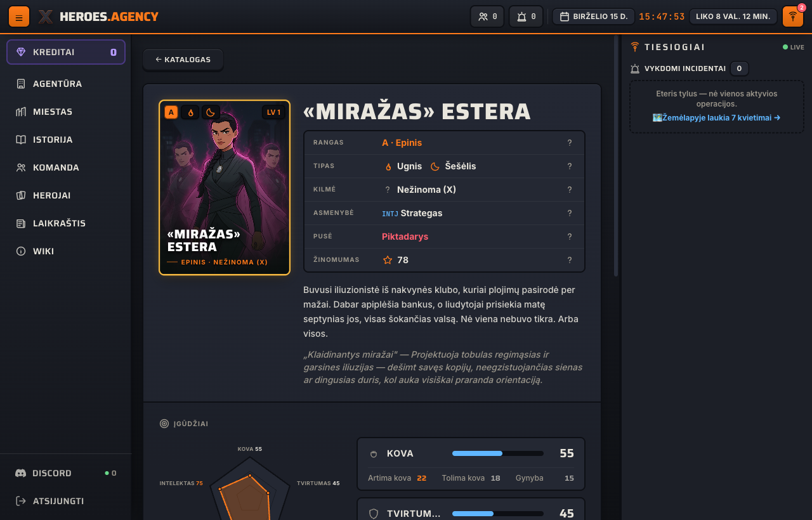
Task: Show help for the Rangas row
Action: 570,143
